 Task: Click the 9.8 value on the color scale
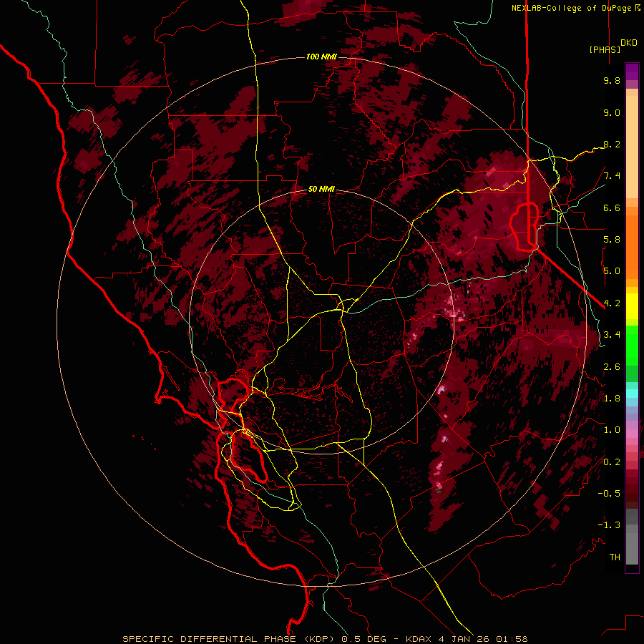pos(612,80)
